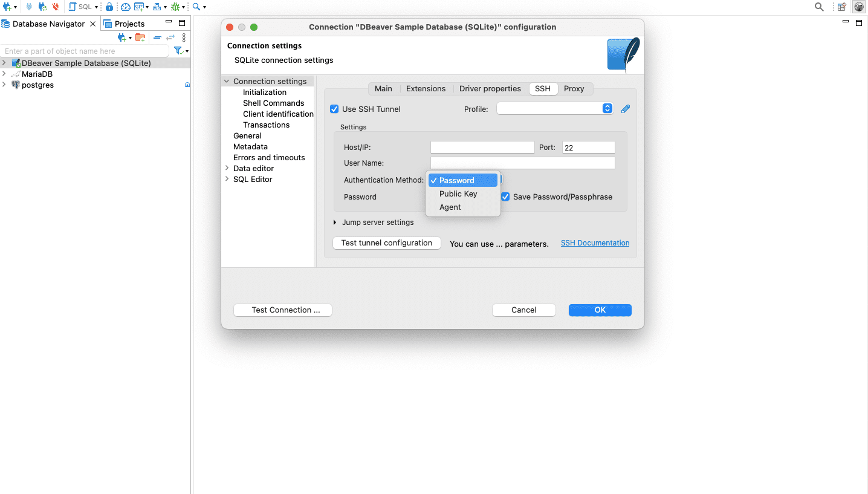Open the SSH Documentation link

pos(595,243)
